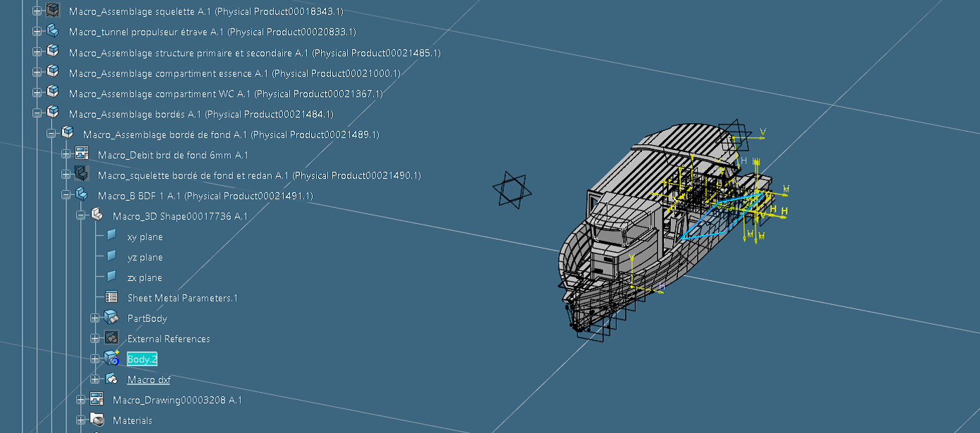Click the External References icon

[x=111, y=338]
